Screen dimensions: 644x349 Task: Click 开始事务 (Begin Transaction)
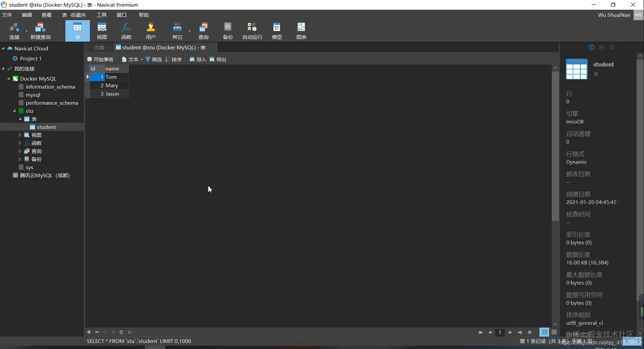coord(101,60)
